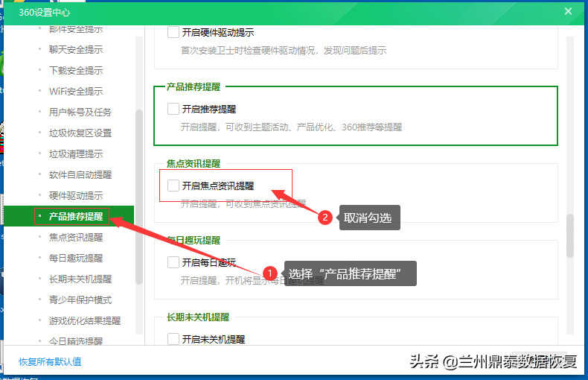The height and width of the screenshot is (380, 588).
Task: Toggle 开启焦点资讯提醒 checkbox
Action: pyautogui.click(x=173, y=186)
